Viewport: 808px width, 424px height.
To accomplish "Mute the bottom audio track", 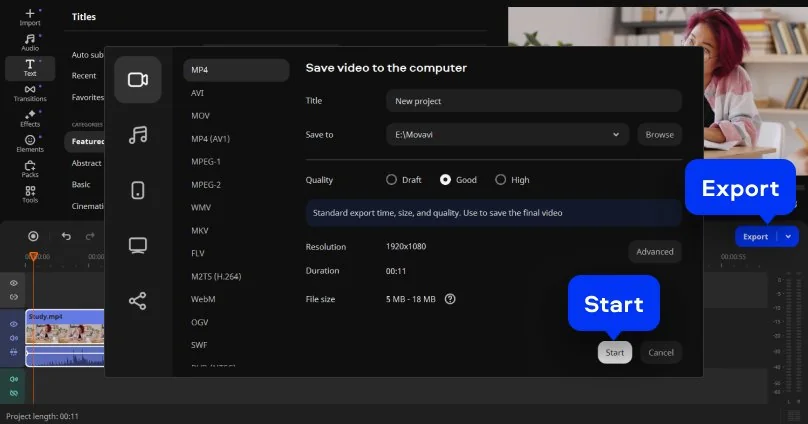I will tap(14, 379).
